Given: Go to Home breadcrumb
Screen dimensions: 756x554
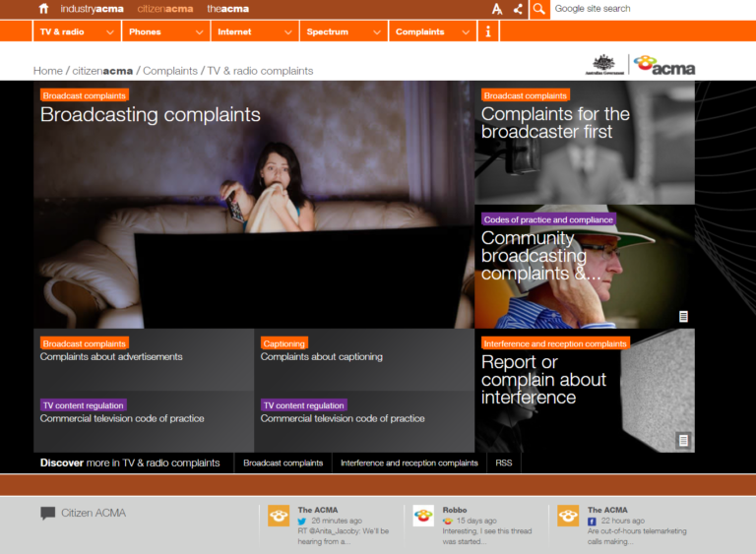Looking at the screenshot, I should coord(47,71).
